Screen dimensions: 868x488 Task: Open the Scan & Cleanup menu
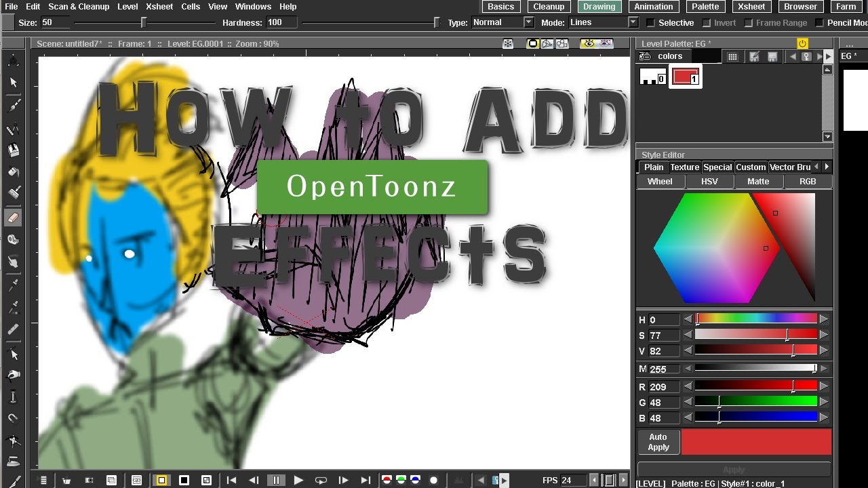[79, 6]
